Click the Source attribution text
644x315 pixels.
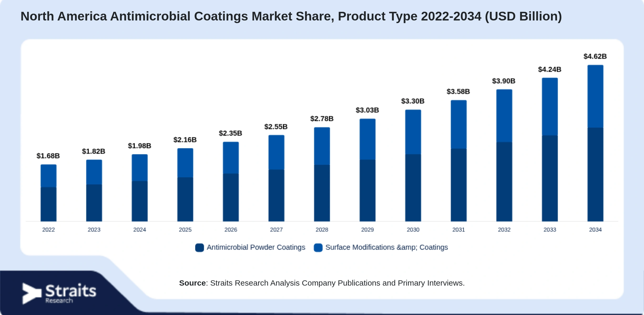tap(322, 283)
